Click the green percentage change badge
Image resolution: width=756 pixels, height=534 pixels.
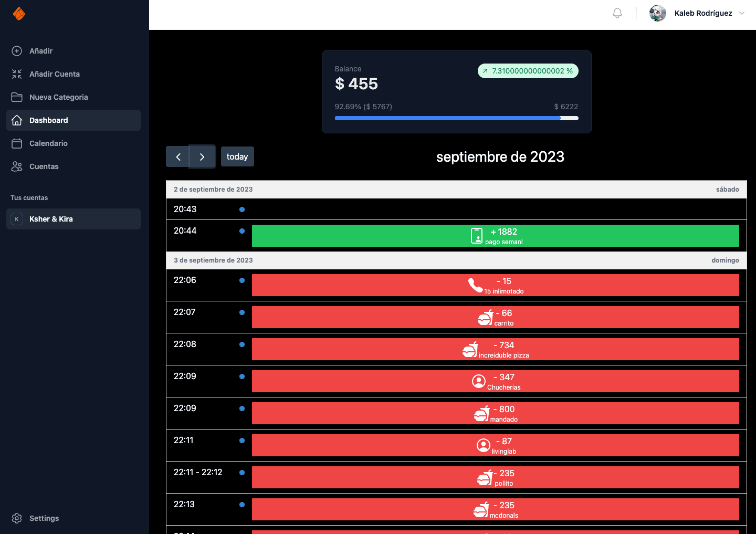point(528,71)
